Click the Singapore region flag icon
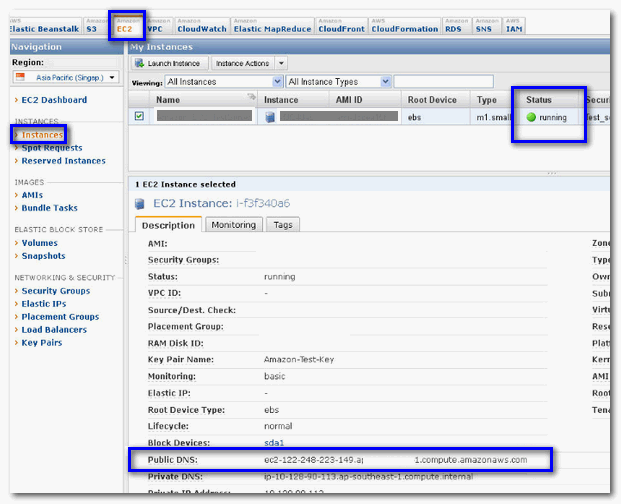621x504 pixels. click(x=20, y=77)
